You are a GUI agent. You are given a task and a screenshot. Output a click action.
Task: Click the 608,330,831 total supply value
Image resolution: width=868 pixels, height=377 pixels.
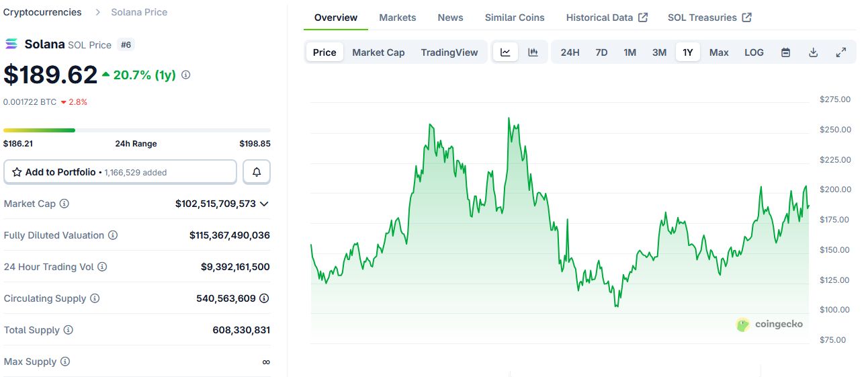[x=241, y=330]
